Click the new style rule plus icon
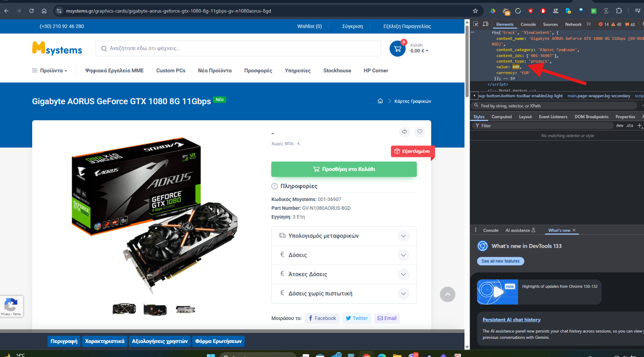This screenshot has width=644, height=357. coord(640,125)
